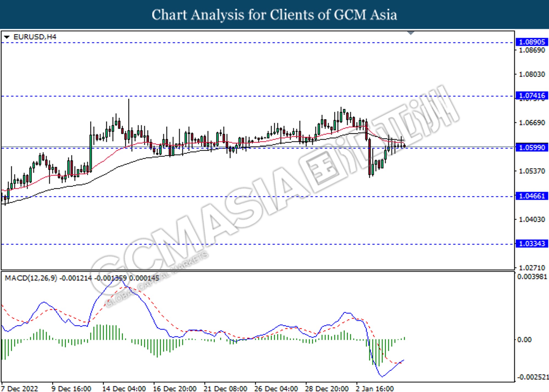The height and width of the screenshot is (392, 549).
Task: Select the 1.07416 price level label
Action: [532, 96]
